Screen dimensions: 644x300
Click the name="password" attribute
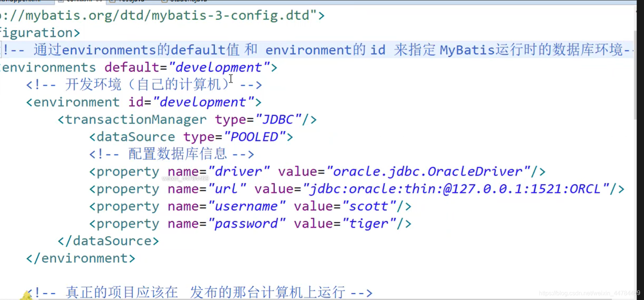[227, 224]
